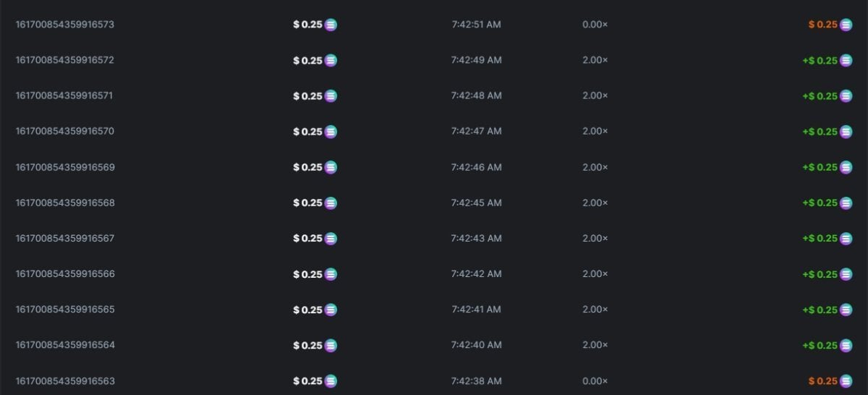Screen dimensions: 868x395
Task: Click the green +$0.25 payout at 7:42:49 AM
Action: point(820,60)
